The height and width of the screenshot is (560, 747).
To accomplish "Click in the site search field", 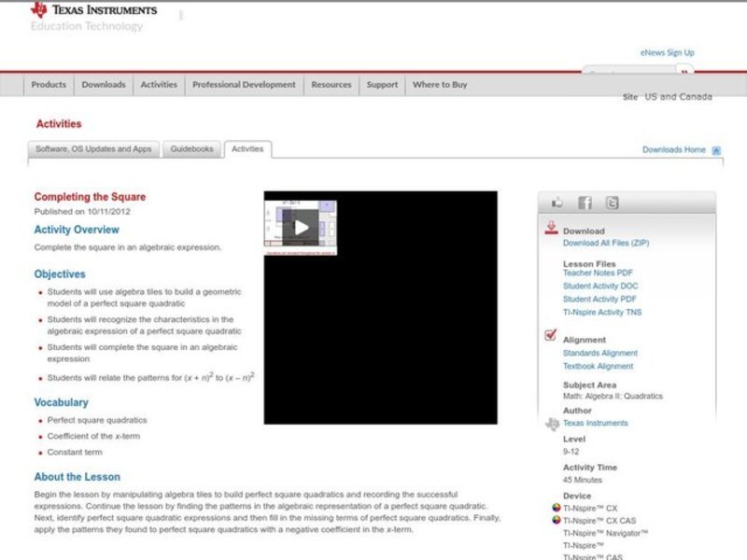I will (x=629, y=72).
